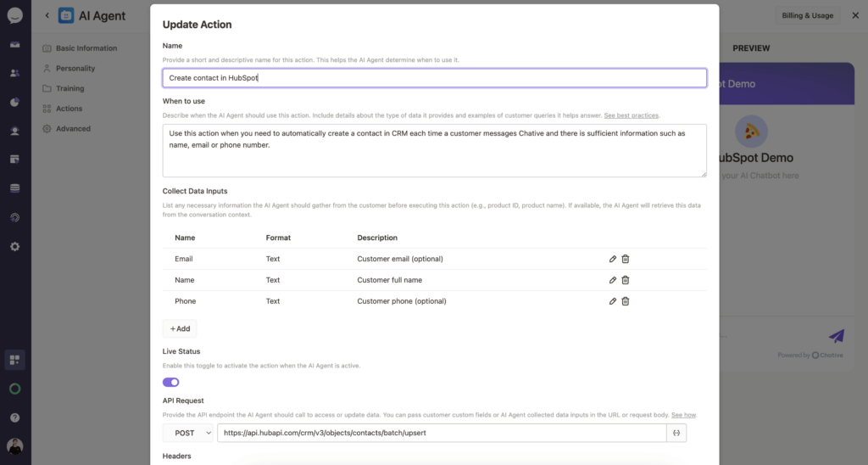
Task: Select the Customer phone (optional) description
Action: pos(401,301)
